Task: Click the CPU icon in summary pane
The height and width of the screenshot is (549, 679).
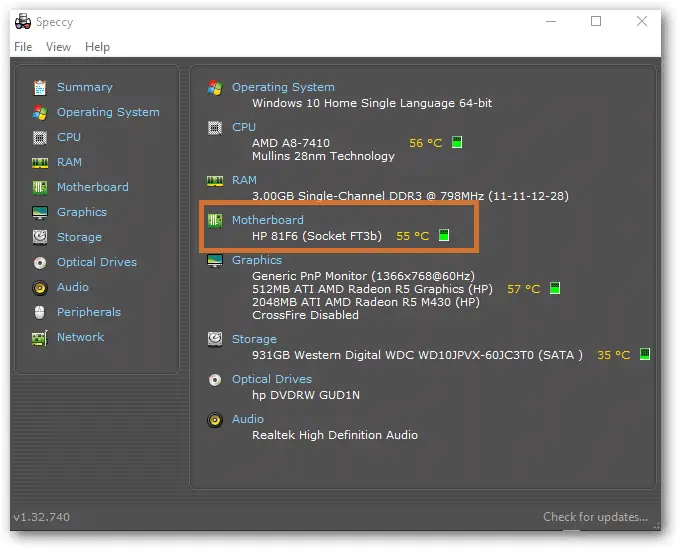Action: coord(215,128)
